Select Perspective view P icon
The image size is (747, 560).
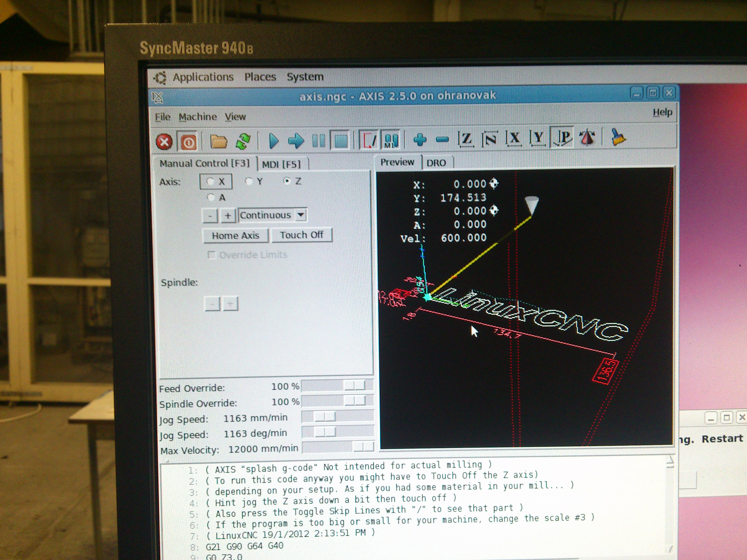point(563,138)
